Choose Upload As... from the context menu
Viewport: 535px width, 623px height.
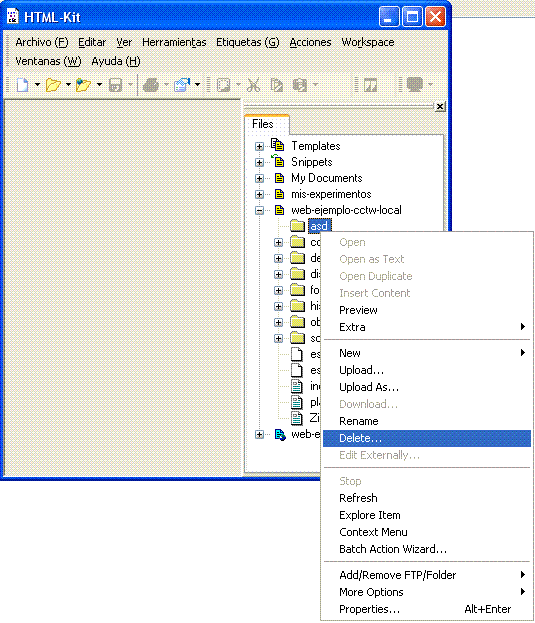pyautogui.click(x=427, y=387)
